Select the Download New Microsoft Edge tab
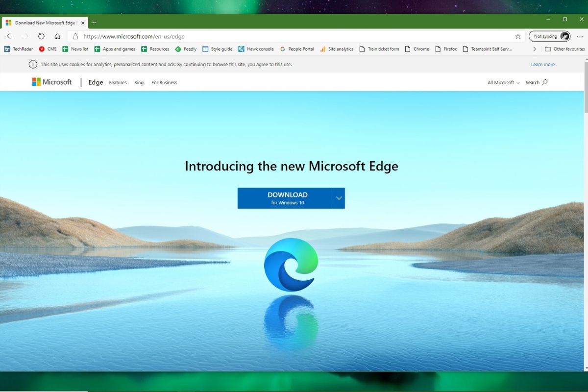Viewport: 588px width, 392px height. click(x=45, y=23)
